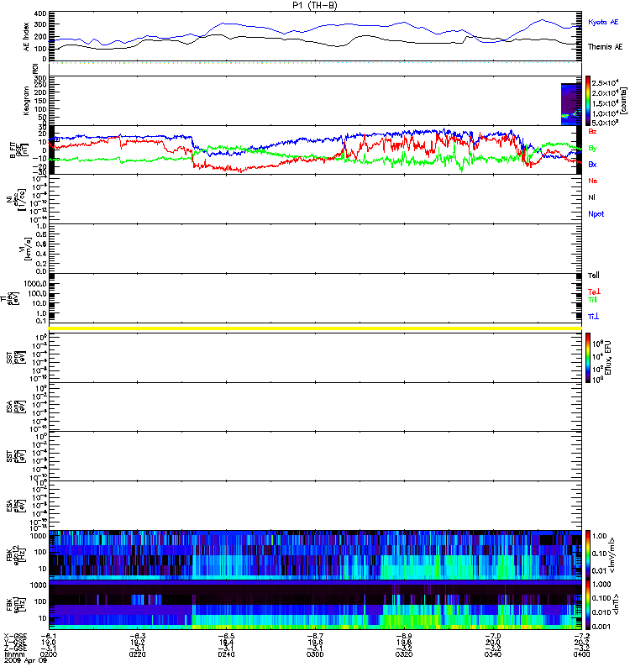This screenshot has width=630, height=672.
Task: Select the blue Kyoto AE legend label
Action: coord(603,22)
